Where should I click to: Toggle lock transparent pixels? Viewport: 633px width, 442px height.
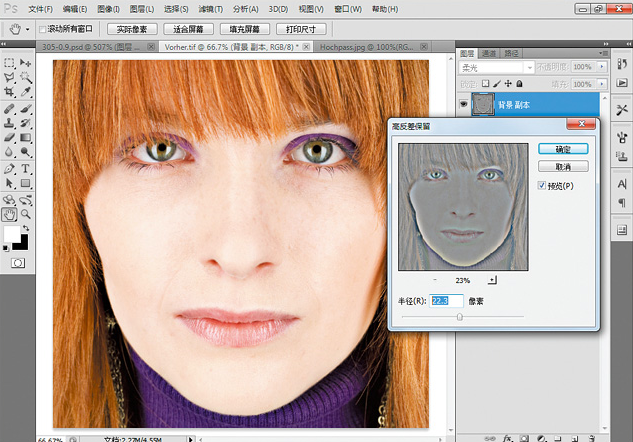tap(485, 84)
